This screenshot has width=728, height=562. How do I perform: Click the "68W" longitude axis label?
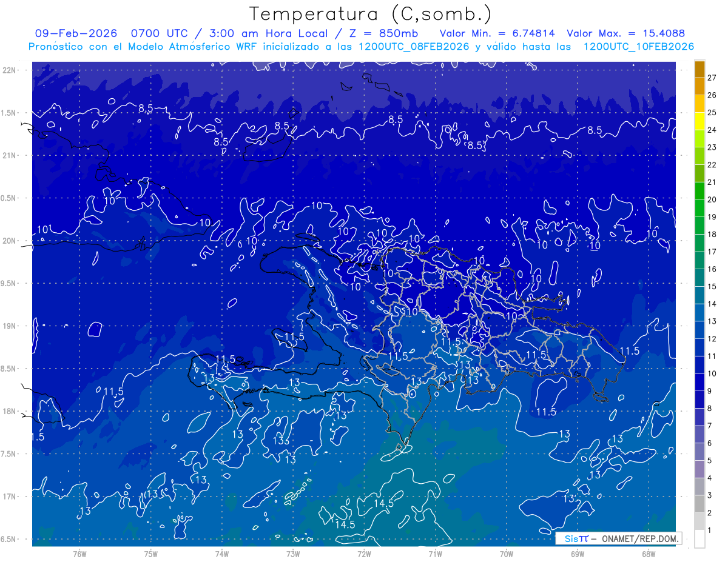point(649,554)
